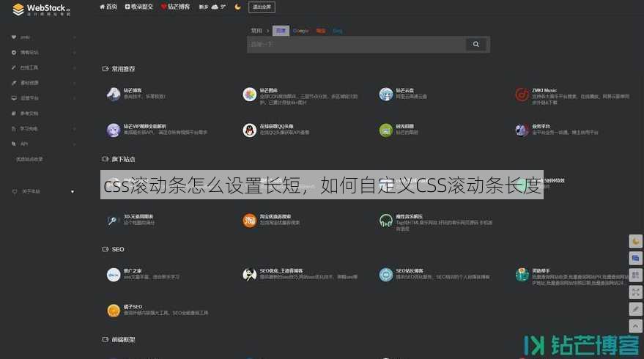
Task: Open the 橘子SEO card title
Action: tap(133, 307)
